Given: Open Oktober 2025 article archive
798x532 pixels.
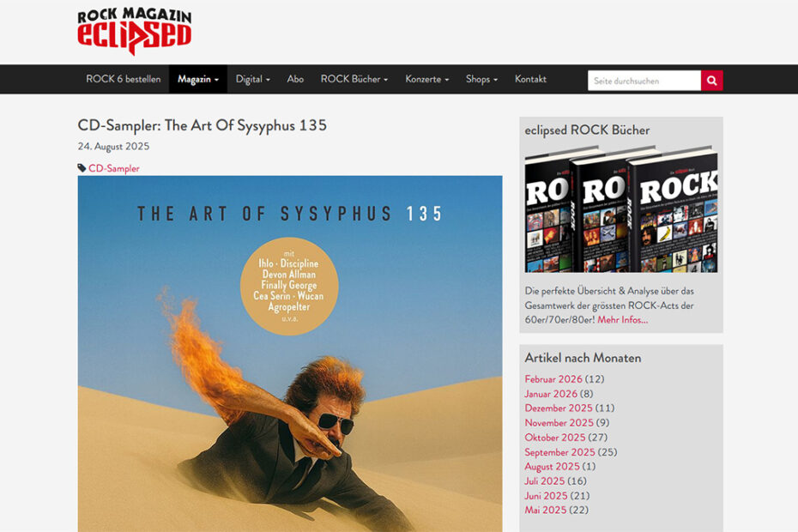Looking at the screenshot, I should 554,438.
